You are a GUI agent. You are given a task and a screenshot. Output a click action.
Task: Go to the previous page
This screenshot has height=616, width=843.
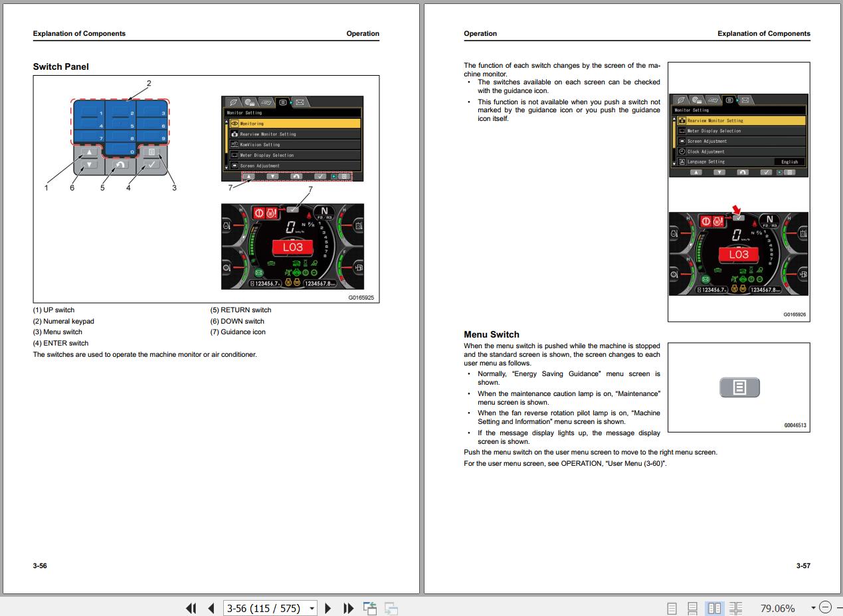point(211,608)
